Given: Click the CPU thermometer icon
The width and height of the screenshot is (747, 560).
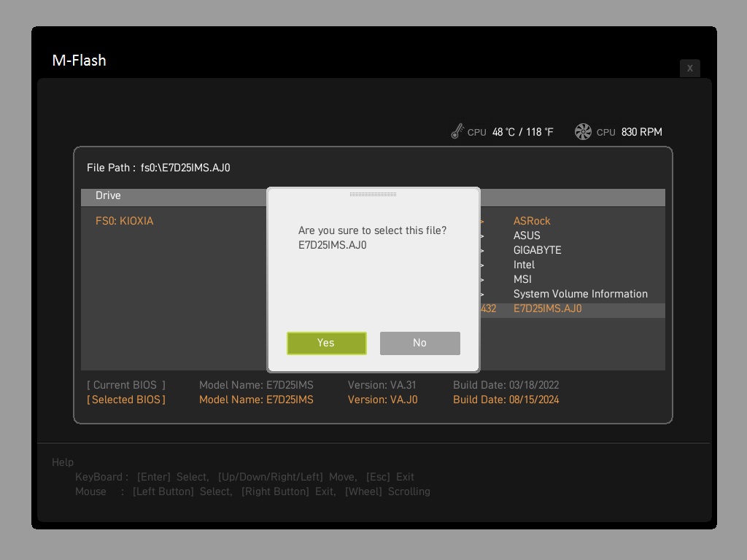Looking at the screenshot, I should (x=457, y=131).
